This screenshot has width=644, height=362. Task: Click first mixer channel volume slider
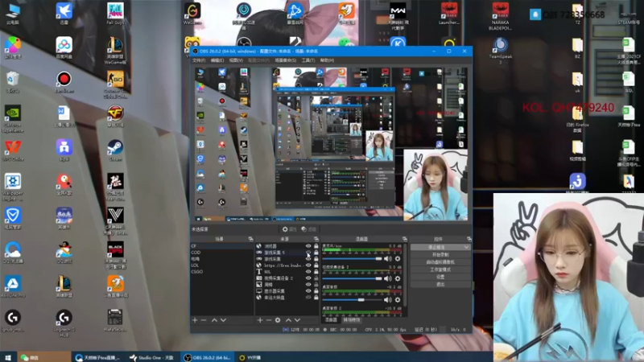click(x=352, y=258)
